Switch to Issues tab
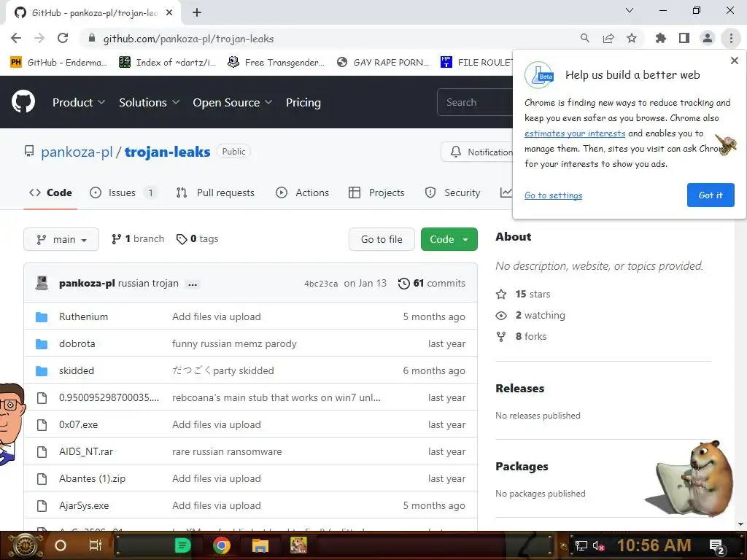The height and width of the screenshot is (560, 747). (123, 192)
